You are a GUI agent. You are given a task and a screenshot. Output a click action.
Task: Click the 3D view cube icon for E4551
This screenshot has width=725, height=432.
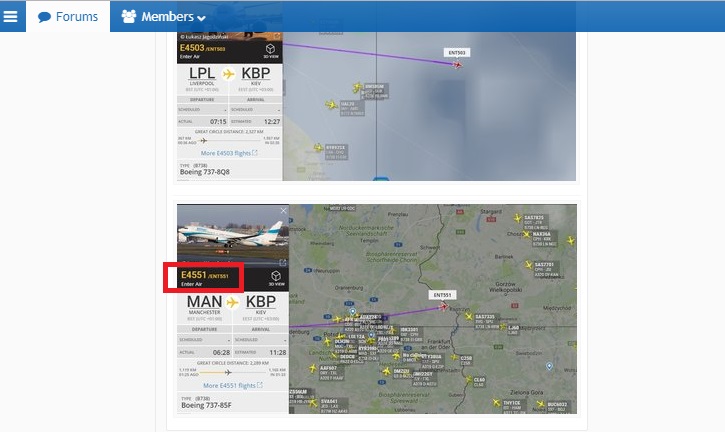(276, 278)
